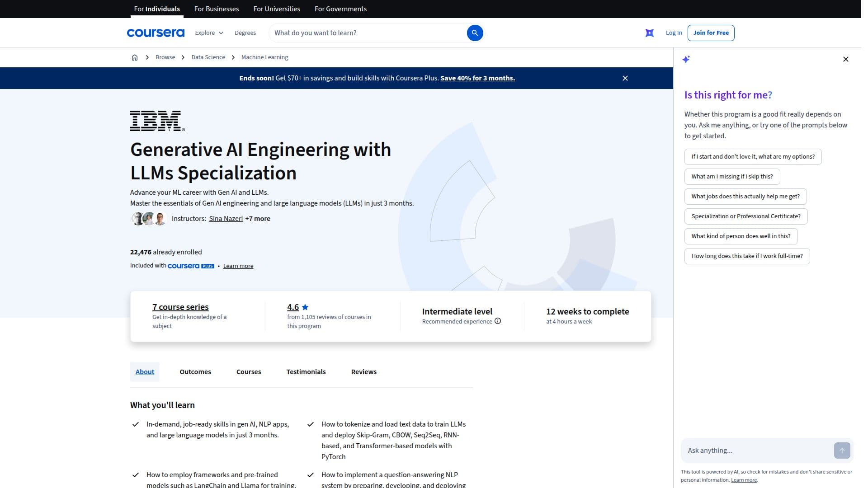
Task: Open the Coursera AI coach sparkle icon
Action: [x=650, y=33]
